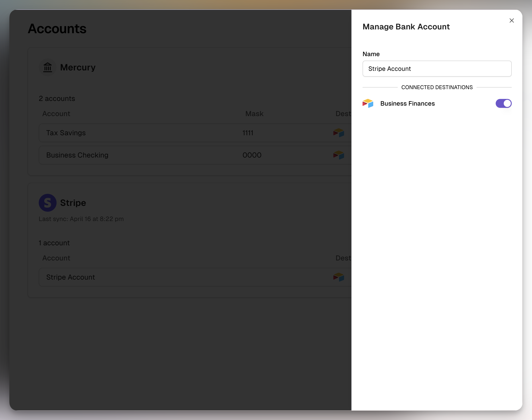
Task: Toggle off the Business Finances destination
Action: click(503, 104)
